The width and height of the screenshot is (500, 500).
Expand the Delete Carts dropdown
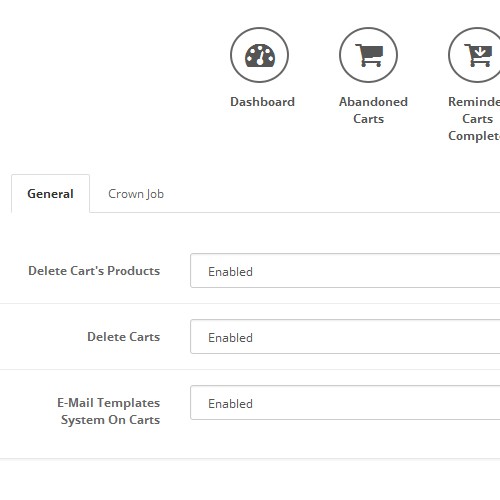coord(345,337)
